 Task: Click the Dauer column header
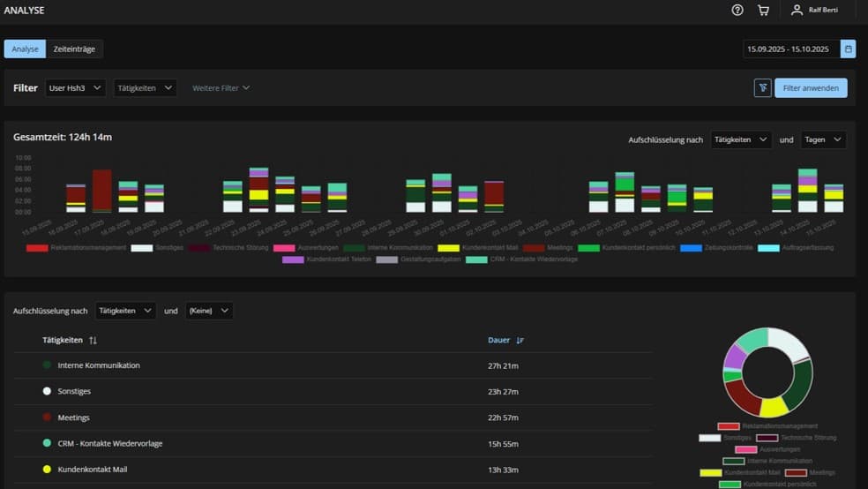click(x=498, y=341)
